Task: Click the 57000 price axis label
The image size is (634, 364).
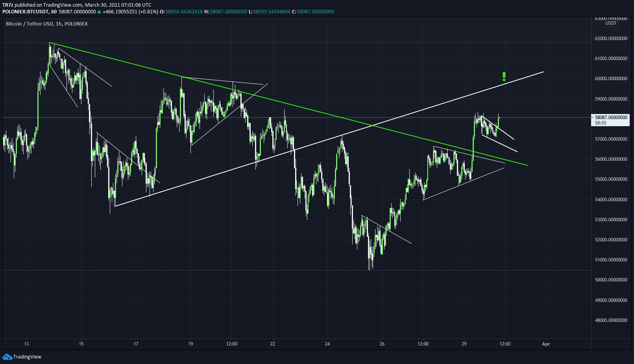Action: click(611, 139)
